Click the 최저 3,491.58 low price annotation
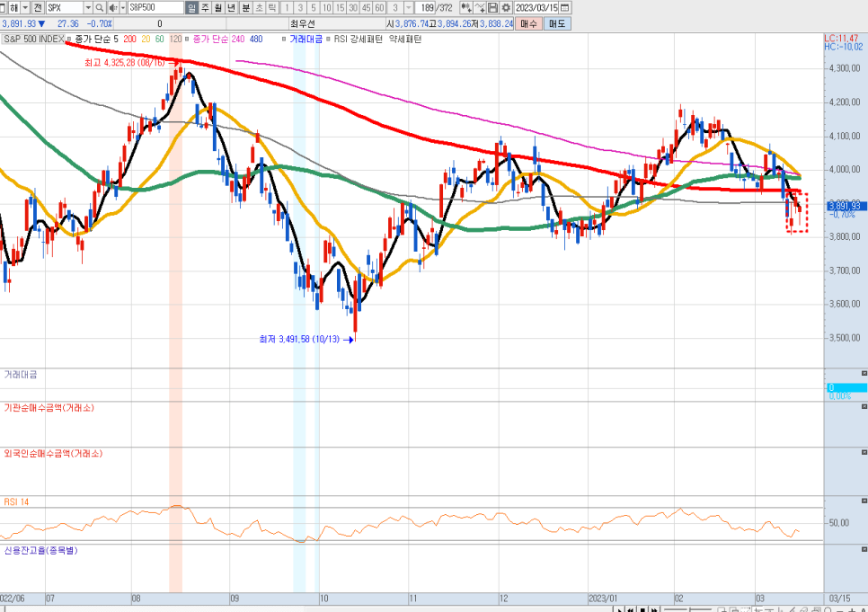This screenshot has width=868, height=612. [x=299, y=339]
